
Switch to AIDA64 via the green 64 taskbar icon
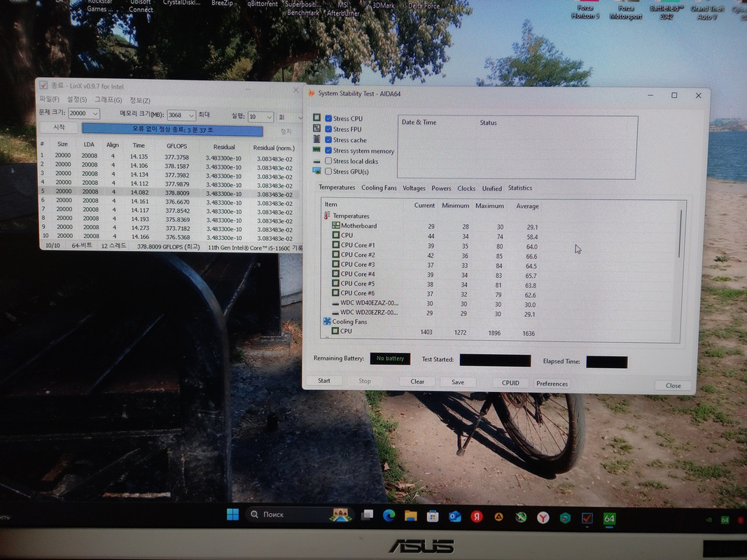609,519
